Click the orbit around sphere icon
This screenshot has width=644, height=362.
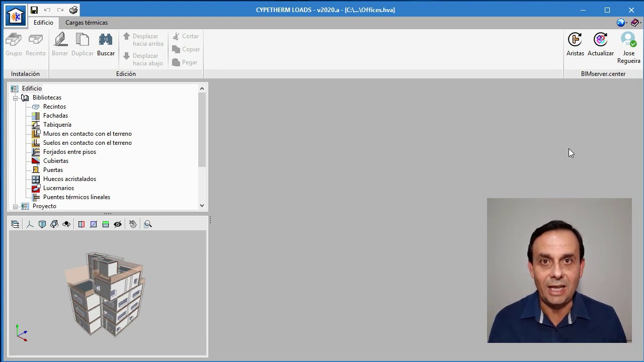pos(66,224)
